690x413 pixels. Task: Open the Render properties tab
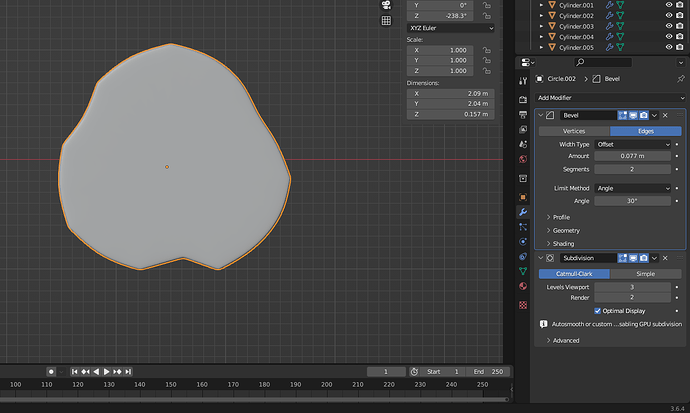coord(523,99)
